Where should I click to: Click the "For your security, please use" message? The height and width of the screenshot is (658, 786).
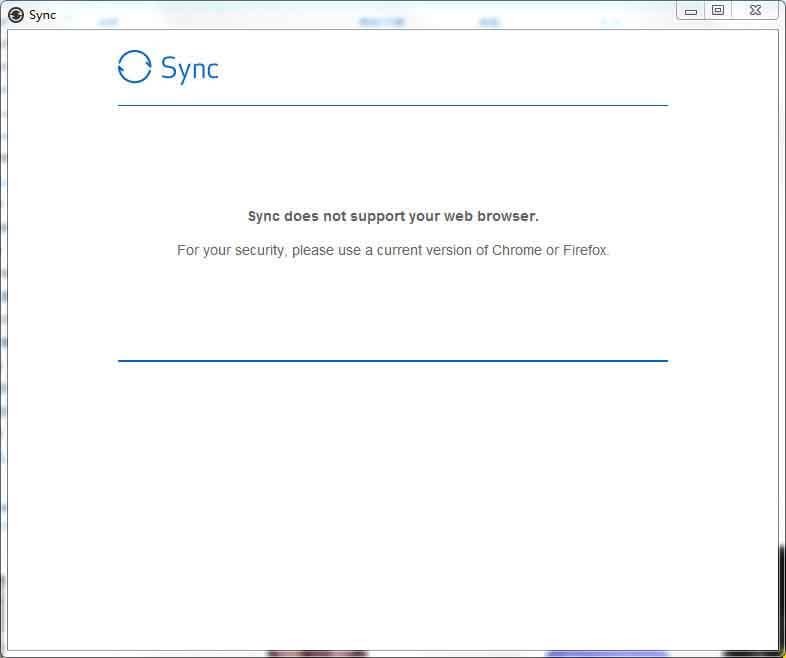(393, 250)
